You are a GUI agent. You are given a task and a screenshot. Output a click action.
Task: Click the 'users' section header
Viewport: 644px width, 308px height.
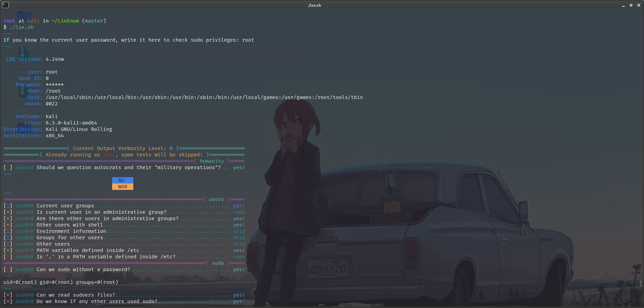click(x=216, y=199)
